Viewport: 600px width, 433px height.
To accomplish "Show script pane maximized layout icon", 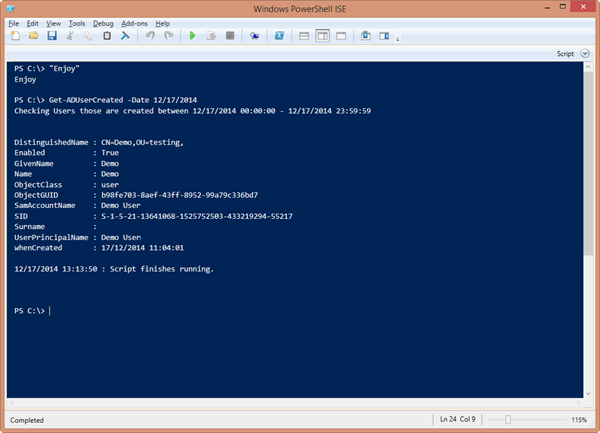I will pos(341,36).
